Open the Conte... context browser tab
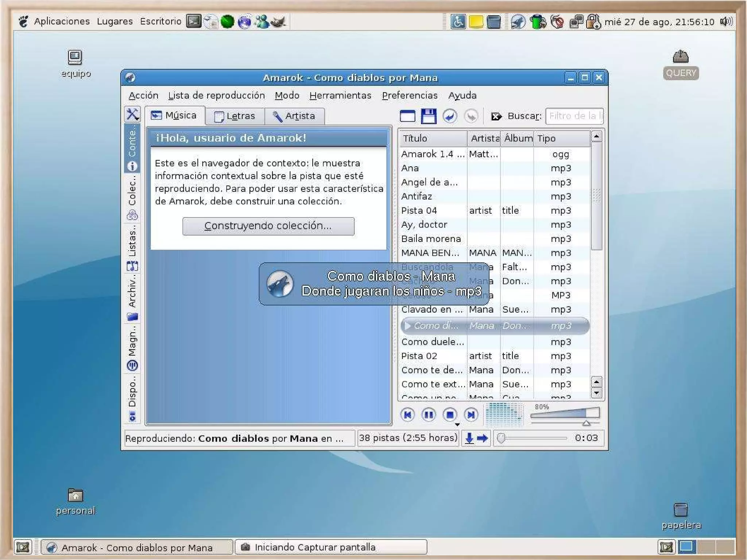 coord(132,148)
